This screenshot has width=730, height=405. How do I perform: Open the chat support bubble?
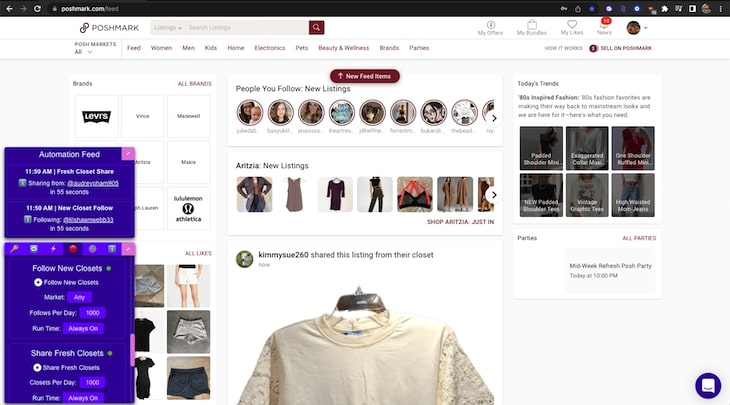[x=708, y=385]
